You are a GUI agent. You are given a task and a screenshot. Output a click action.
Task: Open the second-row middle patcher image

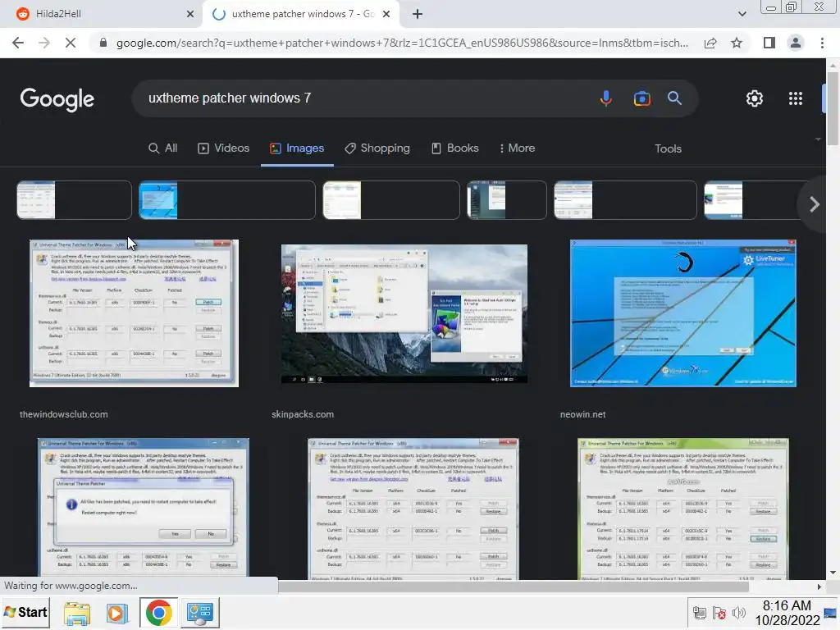pyautogui.click(x=413, y=509)
